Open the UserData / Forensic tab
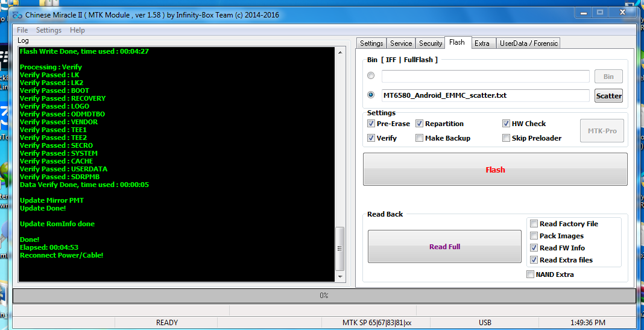 tap(529, 43)
